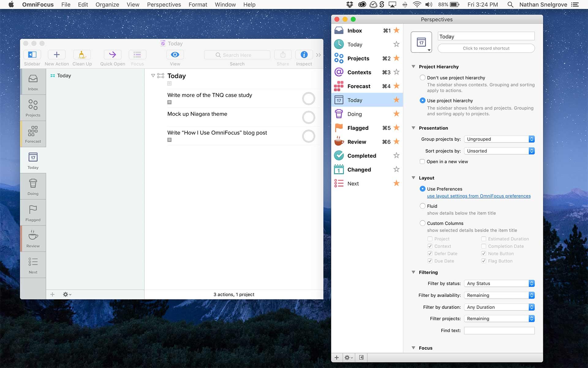Select Flagged tab in main window sidebar
Viewport: 588px width, 368px height.
pos(33,213)
